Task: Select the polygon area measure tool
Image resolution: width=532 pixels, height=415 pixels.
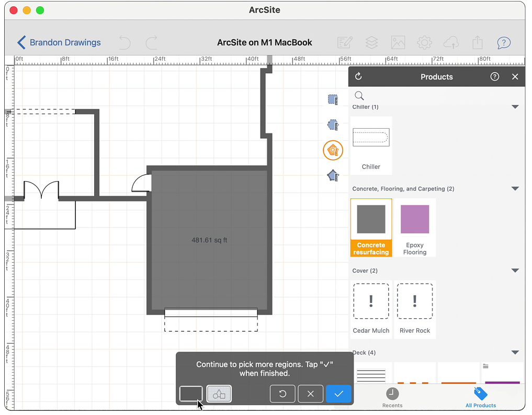Action: coord(333,125)
